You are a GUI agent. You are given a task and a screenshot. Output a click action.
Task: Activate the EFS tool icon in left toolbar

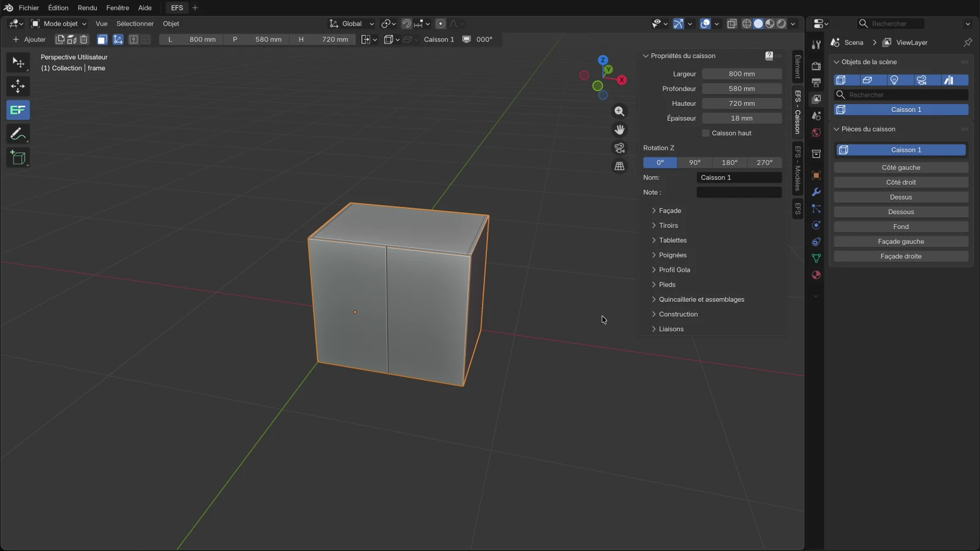coord(18,110)
